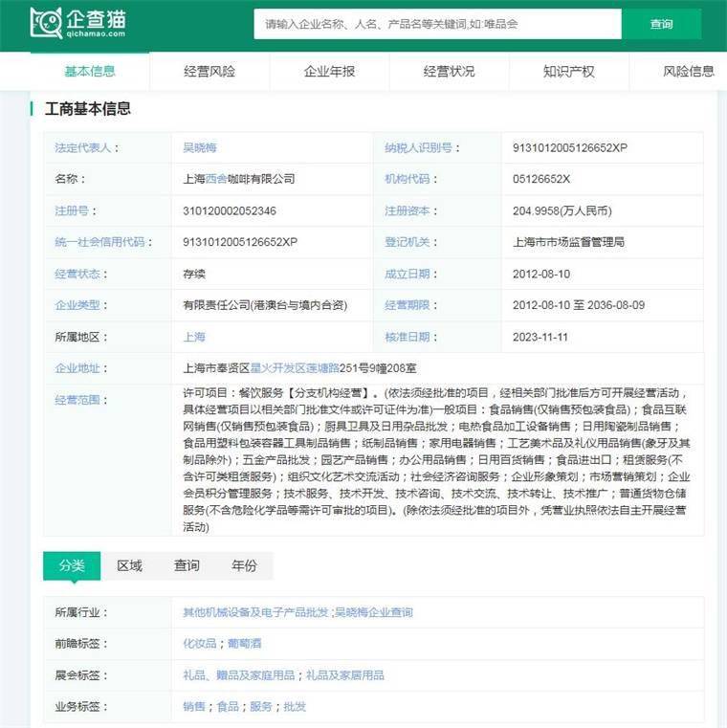Click 礼品及家居用品 exhibition tag
The image size is (727, 728).
345,675
